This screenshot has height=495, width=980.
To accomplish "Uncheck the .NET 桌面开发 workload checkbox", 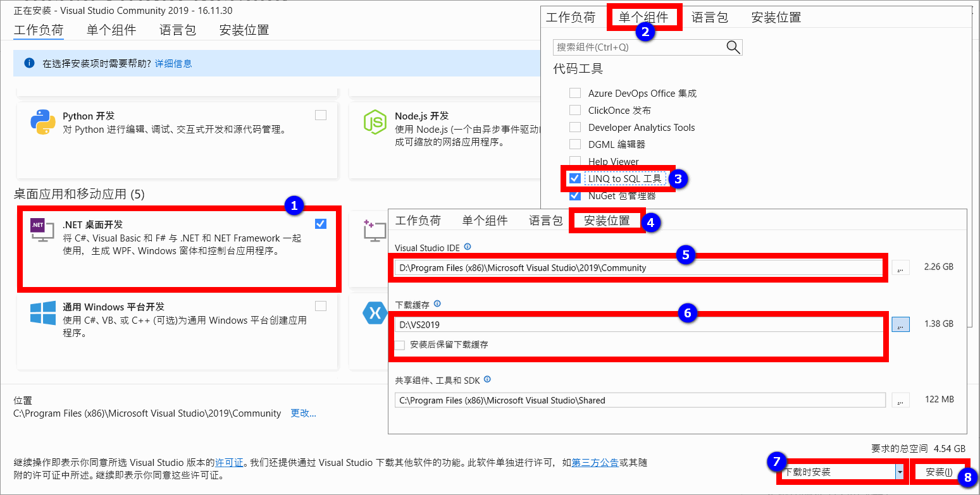I will [321, 224].
